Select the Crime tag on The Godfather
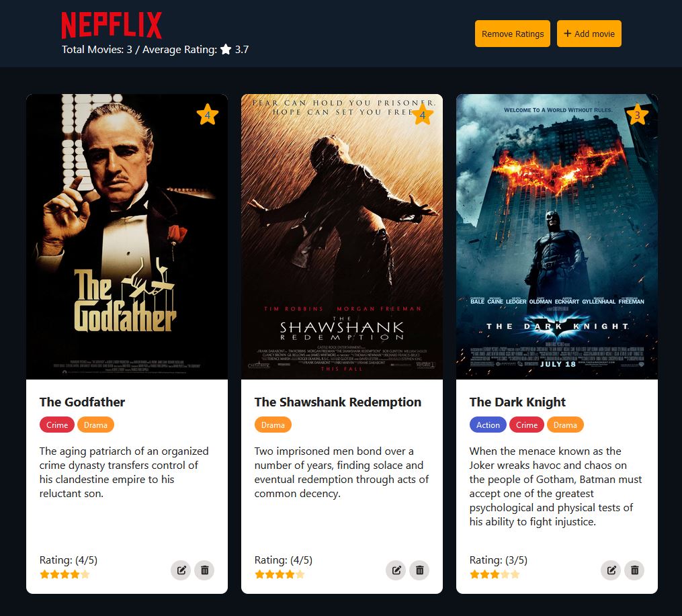The height and width of the screenshot is (616, 682). coord(57,425)
